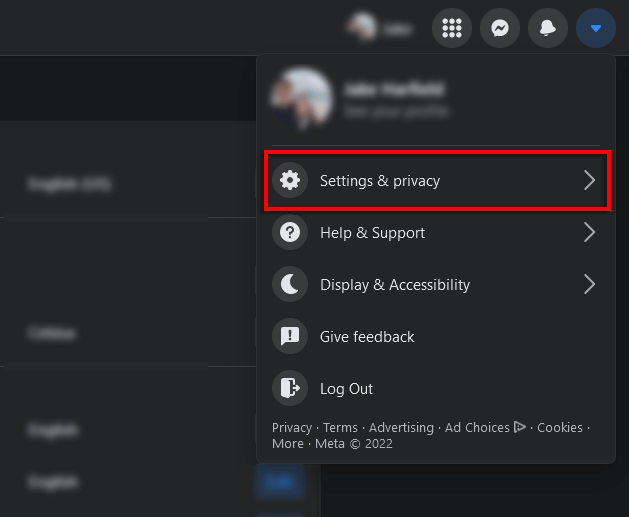Open the Ad Choices footer link

(x=478, y=427)
